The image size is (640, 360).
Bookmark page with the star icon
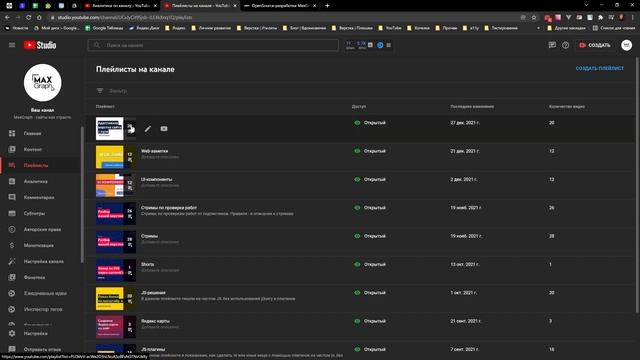(533, 18)
